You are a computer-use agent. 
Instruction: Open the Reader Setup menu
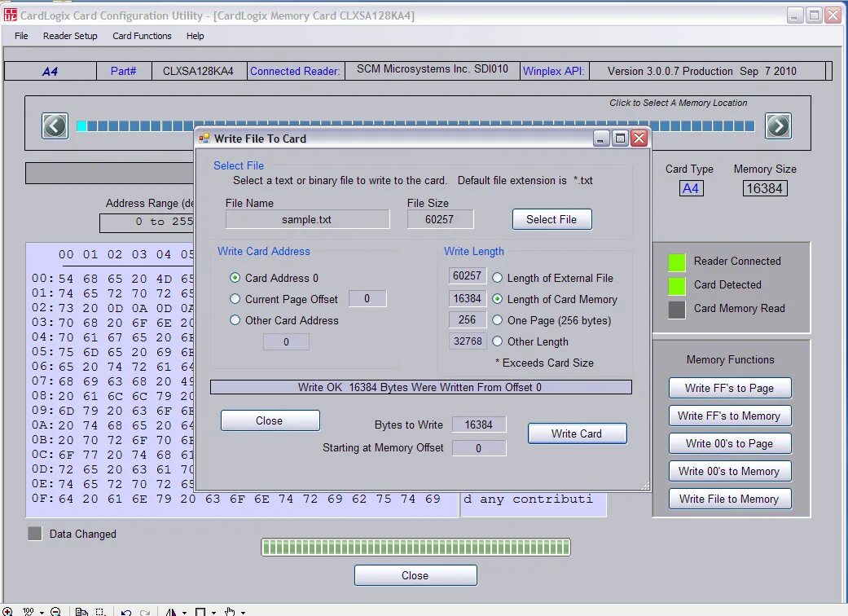point(70,36)
